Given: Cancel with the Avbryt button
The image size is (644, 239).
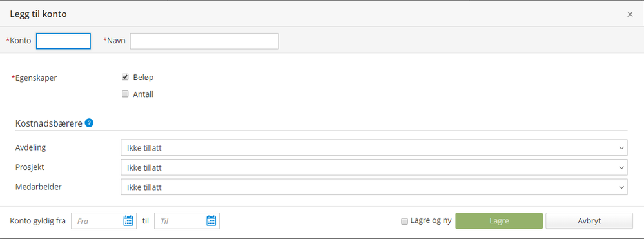Looking at the screenshot, I should pos(589,221).
